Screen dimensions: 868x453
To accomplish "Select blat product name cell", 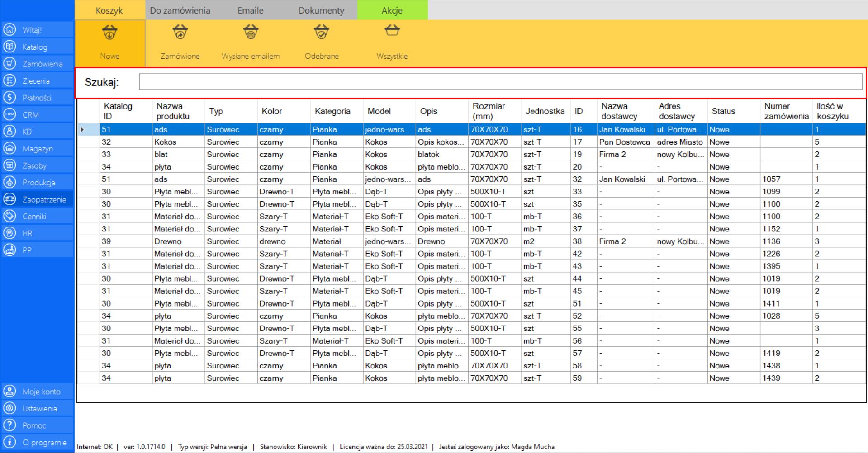I will click(178, 154).
